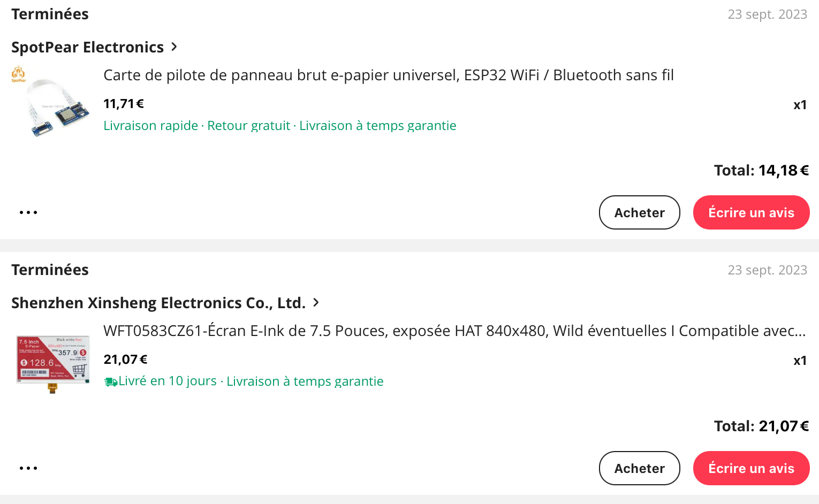Expand the Shenzhen Xinsheng Electronics store chevron
The image size is (819, 504).
coord(316,303)
